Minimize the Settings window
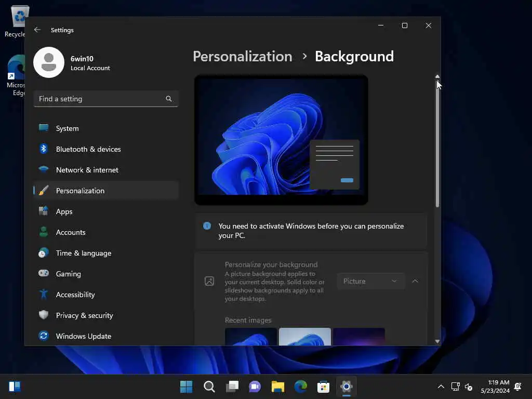The width and height of the screenshot is (532, 399). [x=381, y=25]
